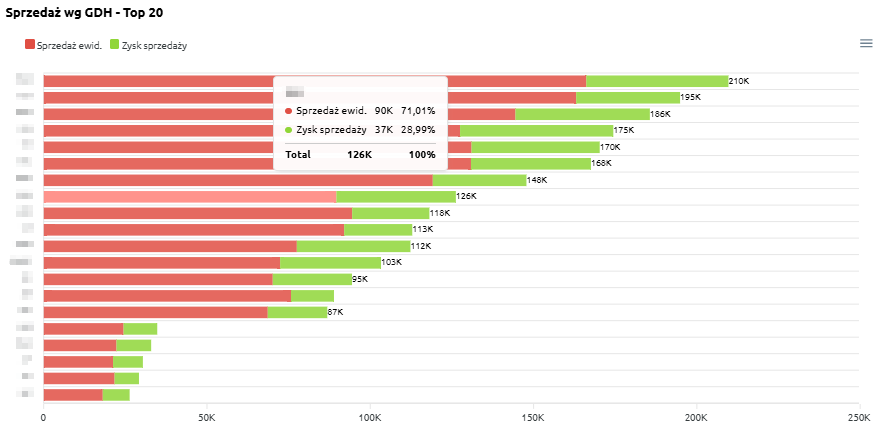885x431 pixels.
Task: Click the green segment of the 175K bar
Action: point(536,130)
